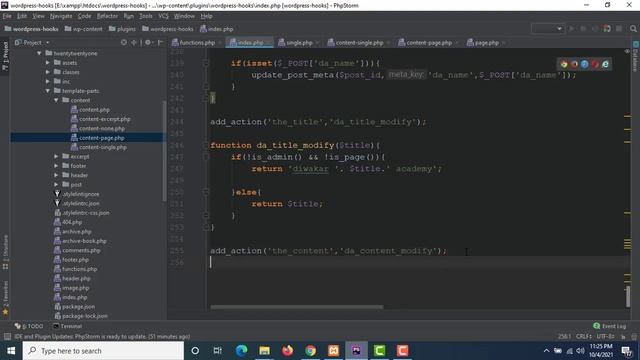Click the locate/scroll-from-source target icon
Screen dimensions: 640x360
point(124,42)
